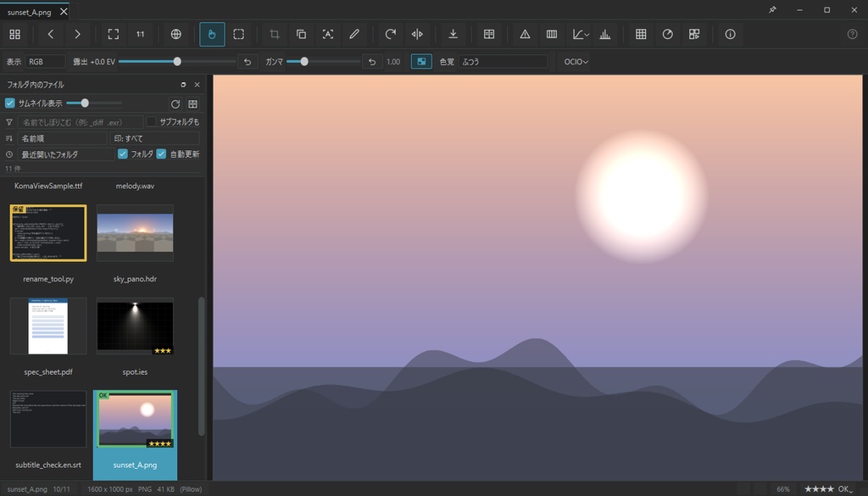Viewport: 868px width, 496px height.
Task: Adjust the ガンマ slider
Action: [x=323, y=61]
